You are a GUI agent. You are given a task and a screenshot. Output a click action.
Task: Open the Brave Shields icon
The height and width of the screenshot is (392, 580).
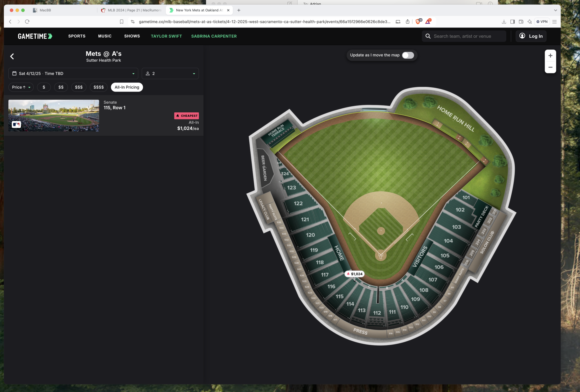tap(418, 22)
